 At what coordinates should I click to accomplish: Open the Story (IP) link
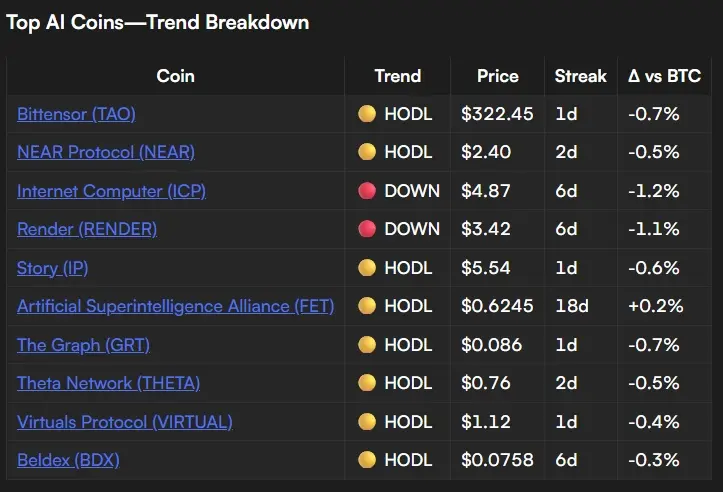pos(52,268)
